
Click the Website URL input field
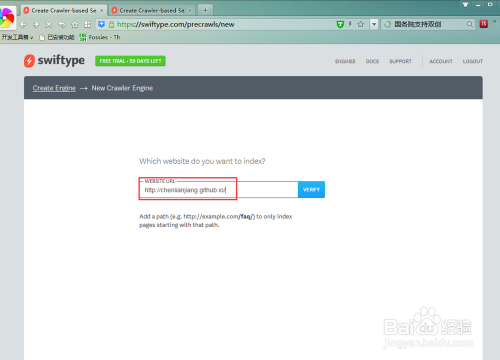click(x=219, y=190)
